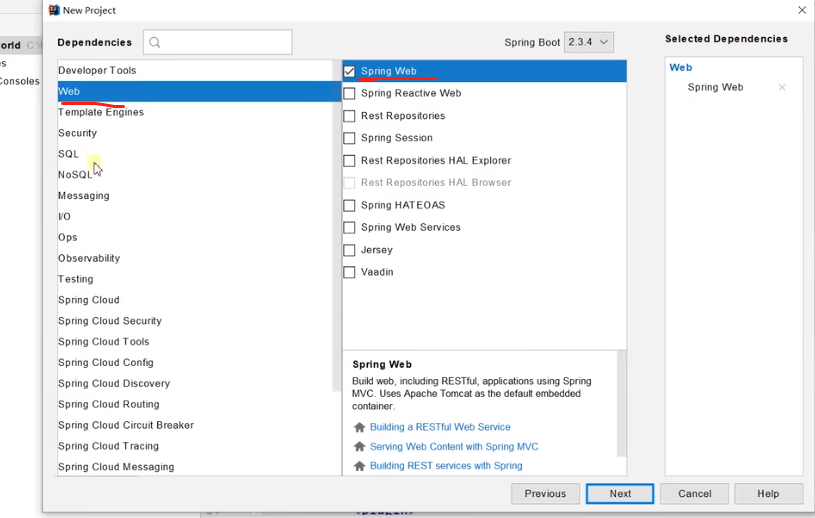Image resolution: width=815 pixels, height=518 pixels.
Task: Check the Spring Web Services option
Action: tap(349, 228)
